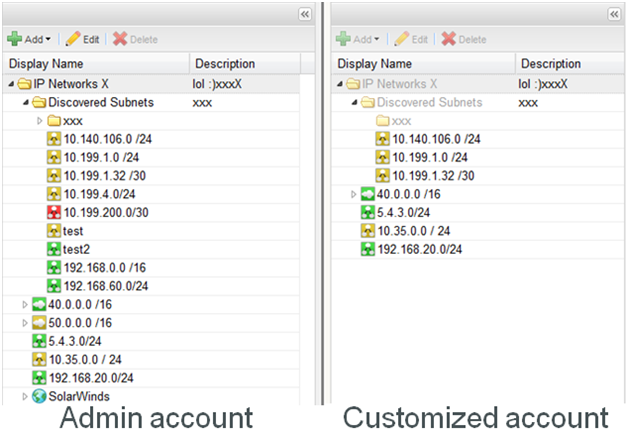The height and width of the screenshot is (435, 628).
Task: Collapse Discovered Subnets node in Admin panel
Action: tap(26, 102)
